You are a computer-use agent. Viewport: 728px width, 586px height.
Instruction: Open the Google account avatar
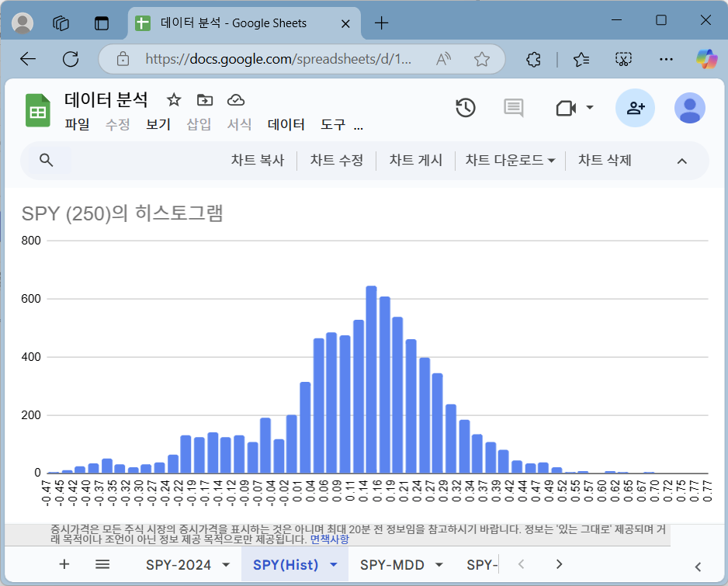pyautogui.click(x=690, y=108)
